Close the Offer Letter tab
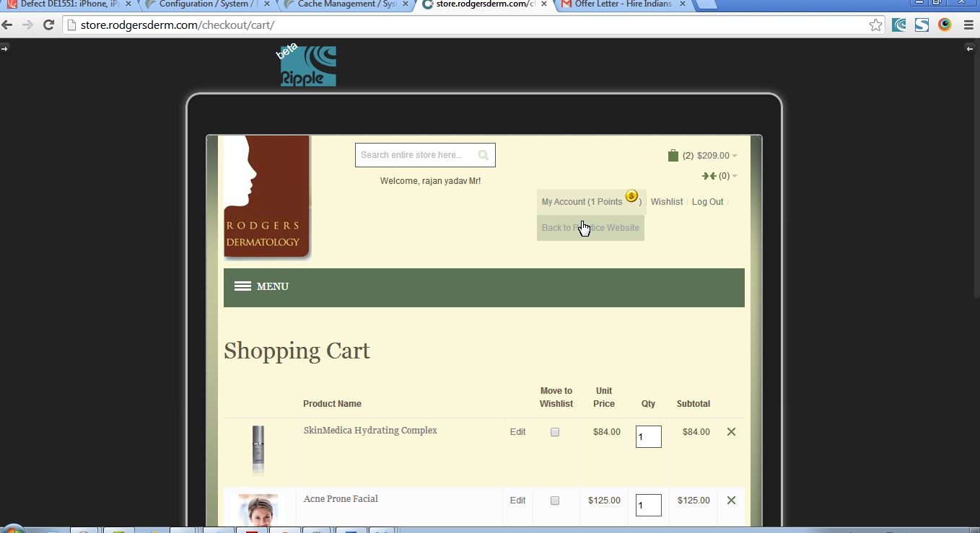The height and width of the screenshot is (533, 980). (x=682, y=4)
